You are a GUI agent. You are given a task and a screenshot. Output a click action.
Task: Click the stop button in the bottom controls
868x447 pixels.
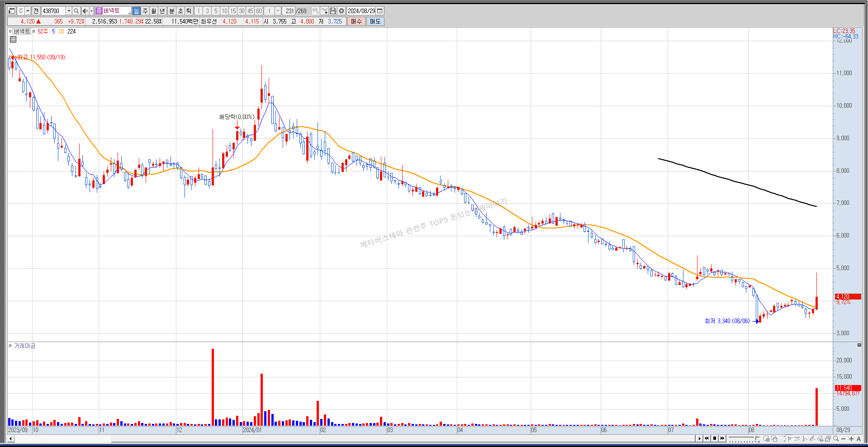pyautogui.click(x=715, y=438)
